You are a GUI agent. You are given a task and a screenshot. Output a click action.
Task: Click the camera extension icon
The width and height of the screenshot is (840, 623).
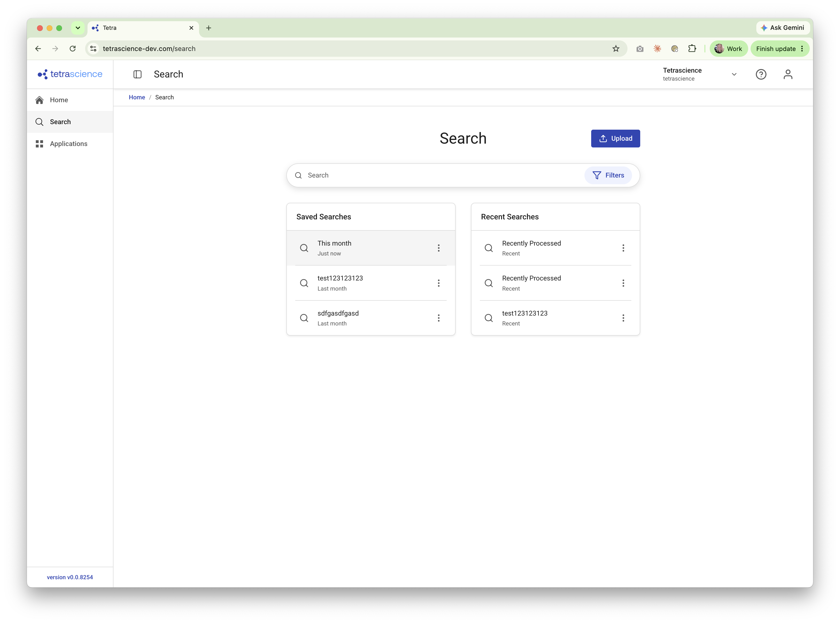click(639, 49)
